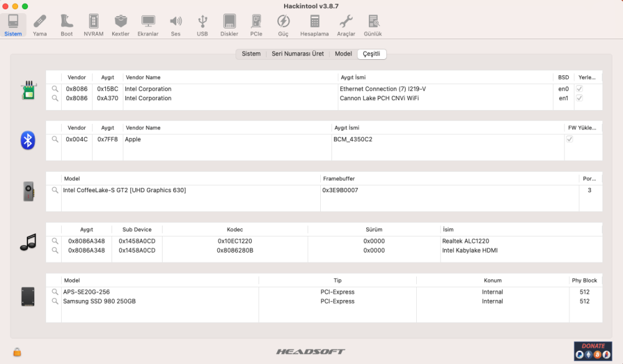Click the music note audio icon

28,242
